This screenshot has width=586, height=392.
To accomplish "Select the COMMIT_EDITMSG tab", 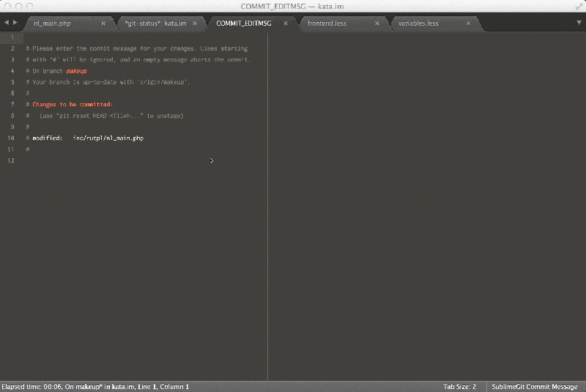I will tap(244, 23).
